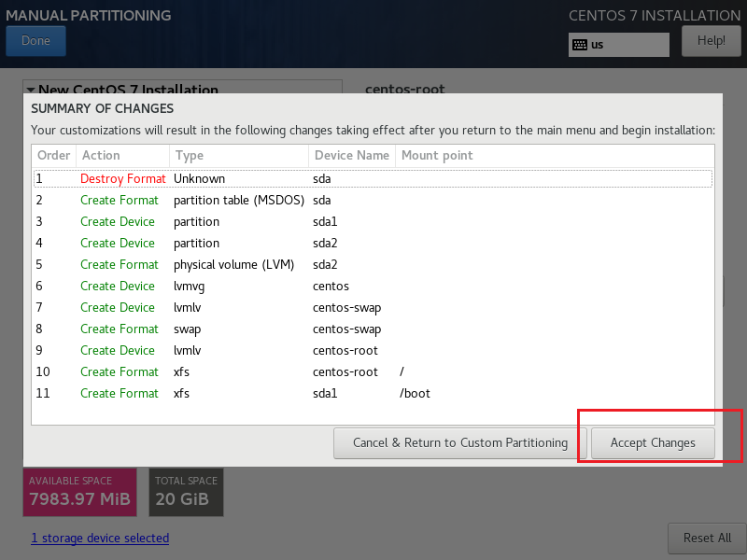This screenshot has width=747, height=560.
Task: Click the 'Unknown' type cell
Action: pyautogui.click(x=199, y=178)
